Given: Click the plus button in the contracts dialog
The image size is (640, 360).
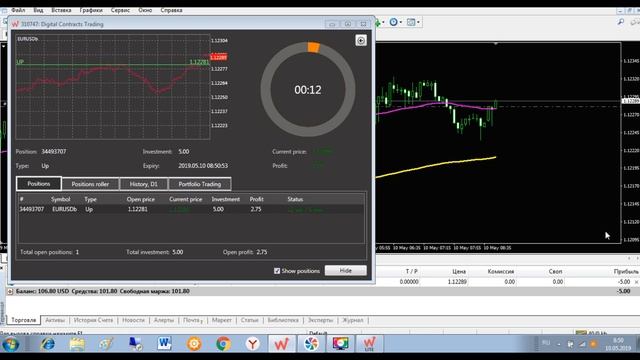Looking at the screenshot, I should 361,40.
